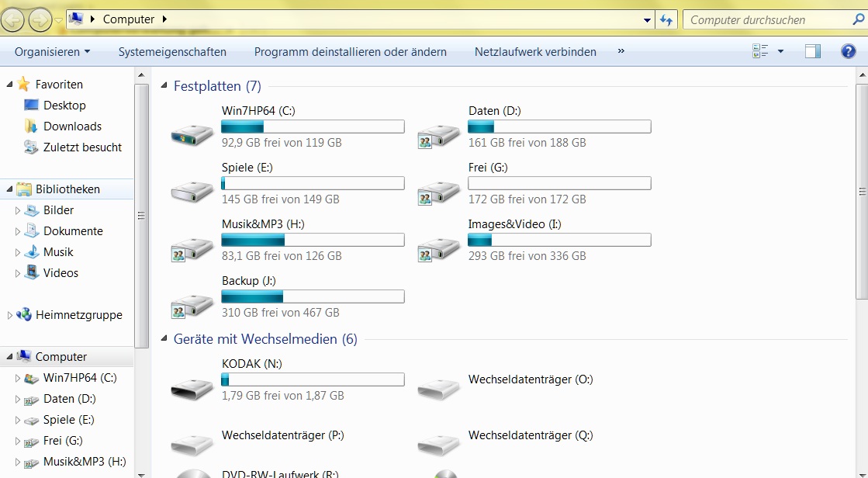Viewport: 868px width, 478px height.
Task: Expand the Bilder tree node
Action: [17, 210]
